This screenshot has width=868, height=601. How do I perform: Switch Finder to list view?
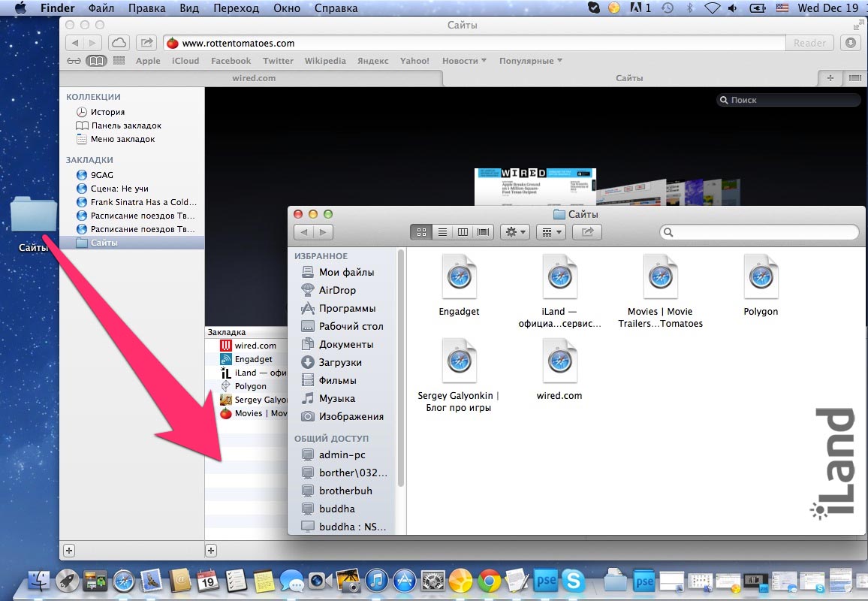[x=442, y=232]
